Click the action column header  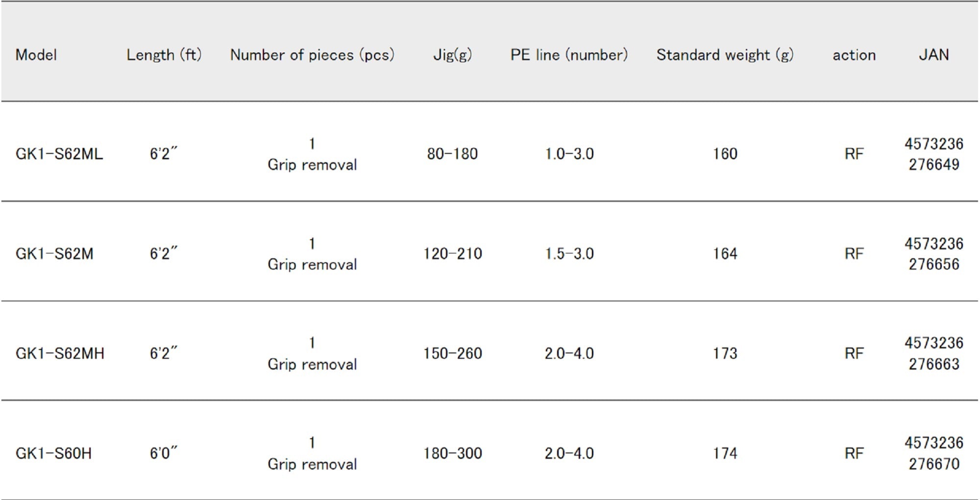tap(854, 55)
